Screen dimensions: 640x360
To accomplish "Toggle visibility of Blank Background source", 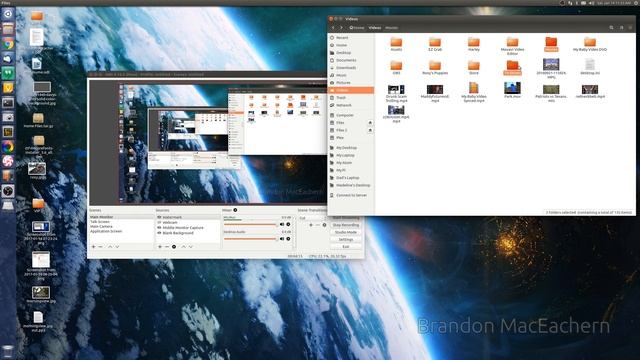I will 159,233.
